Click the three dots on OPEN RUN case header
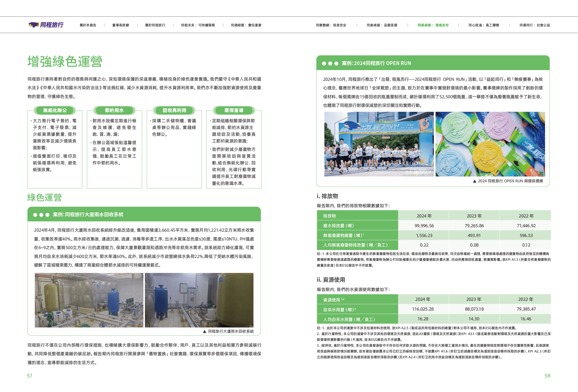 [x=330, y=63]
